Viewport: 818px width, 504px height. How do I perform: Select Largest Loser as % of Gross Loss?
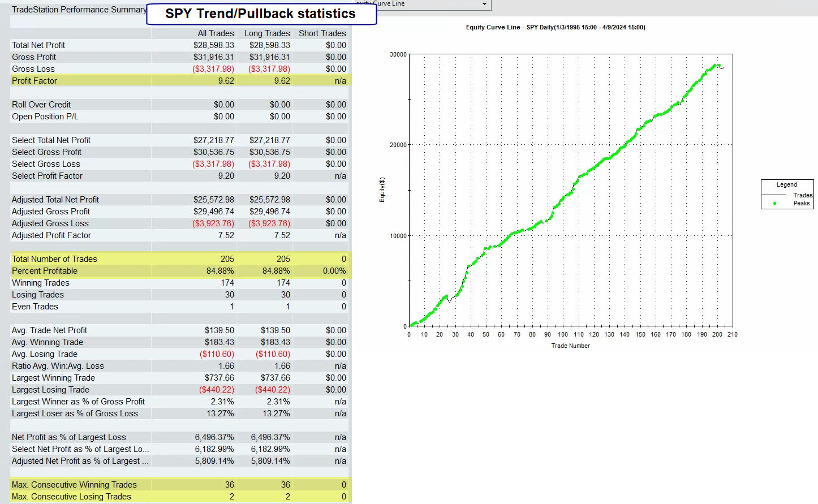click(75, 413)
